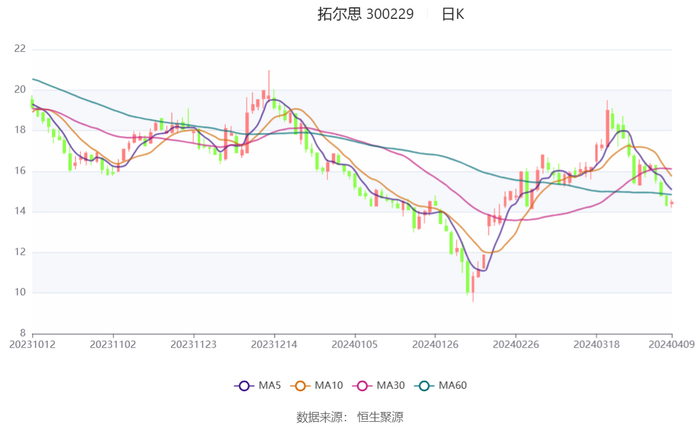
Task: Select the 20240226 date axis label
Action: coord(516,343)
